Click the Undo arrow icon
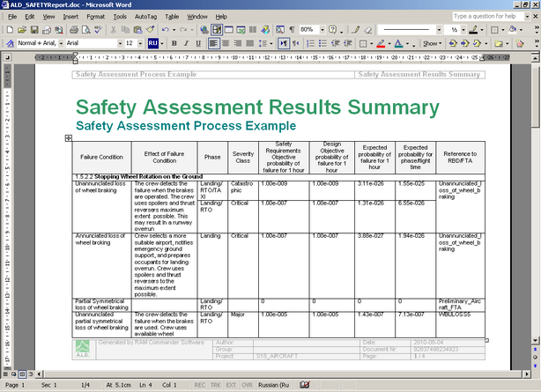 point(166,29)
